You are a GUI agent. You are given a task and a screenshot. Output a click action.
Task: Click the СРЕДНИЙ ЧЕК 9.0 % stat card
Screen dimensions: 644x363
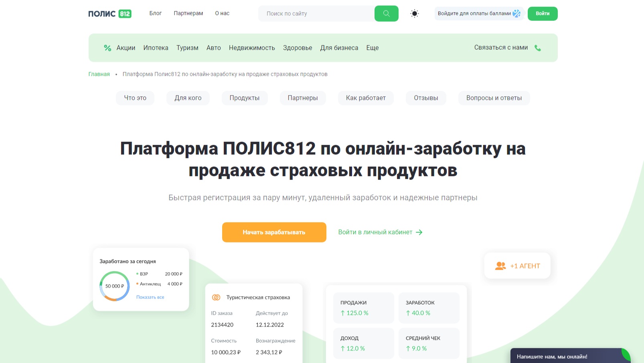tap(429, 343)
